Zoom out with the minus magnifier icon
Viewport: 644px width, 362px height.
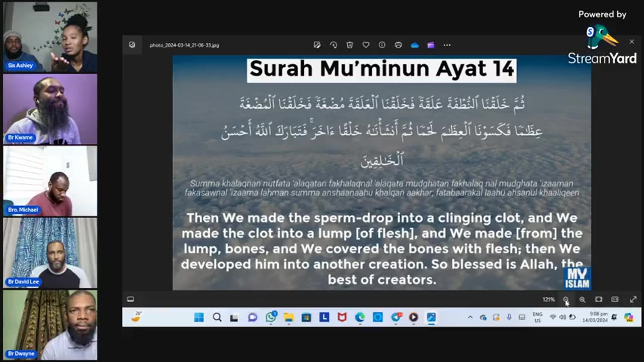pos(566,299)
